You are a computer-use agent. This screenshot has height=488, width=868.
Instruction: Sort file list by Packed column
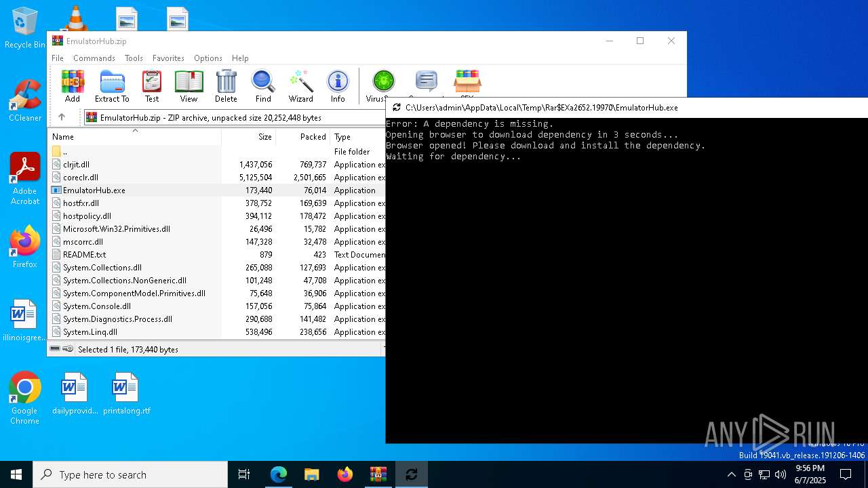(x=303, y=136)
